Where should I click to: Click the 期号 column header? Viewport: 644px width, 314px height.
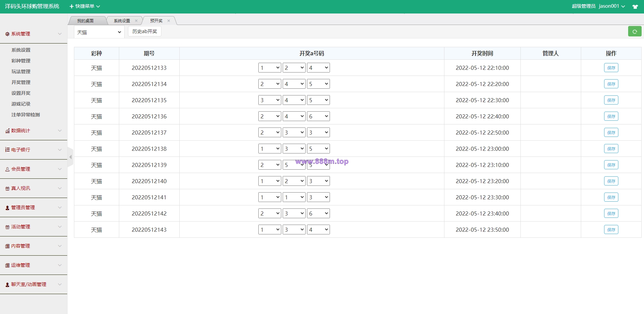click(149, 53)
